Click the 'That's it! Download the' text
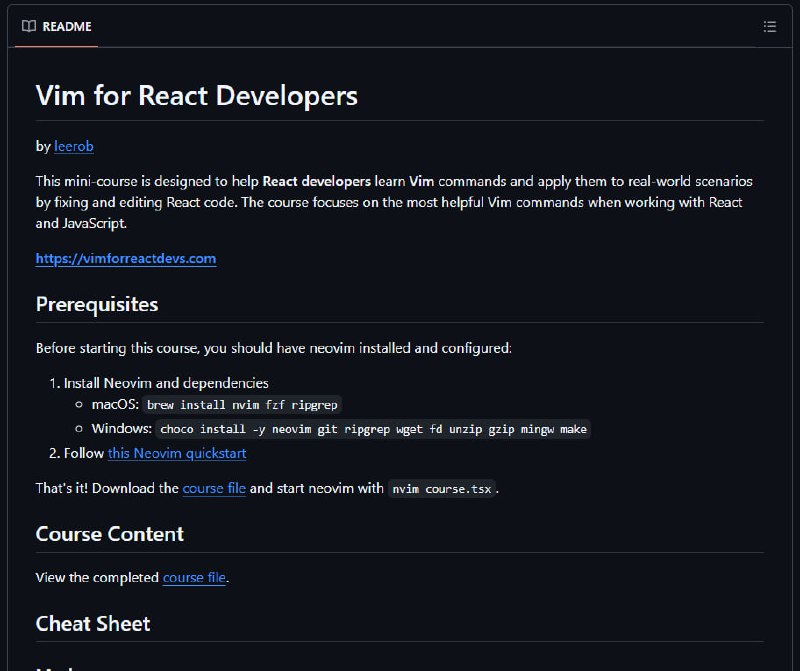 point(107,488)
